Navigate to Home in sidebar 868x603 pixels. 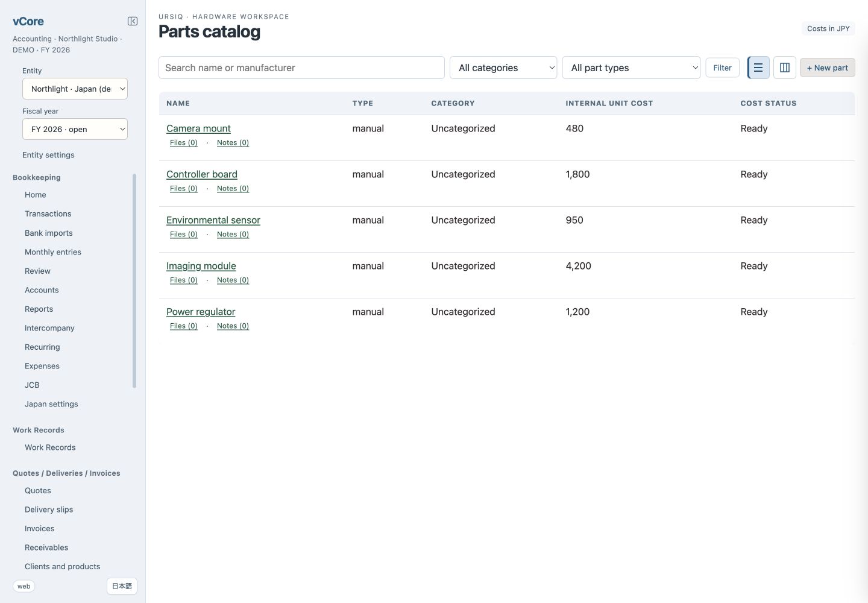click(x=36, y=195)
